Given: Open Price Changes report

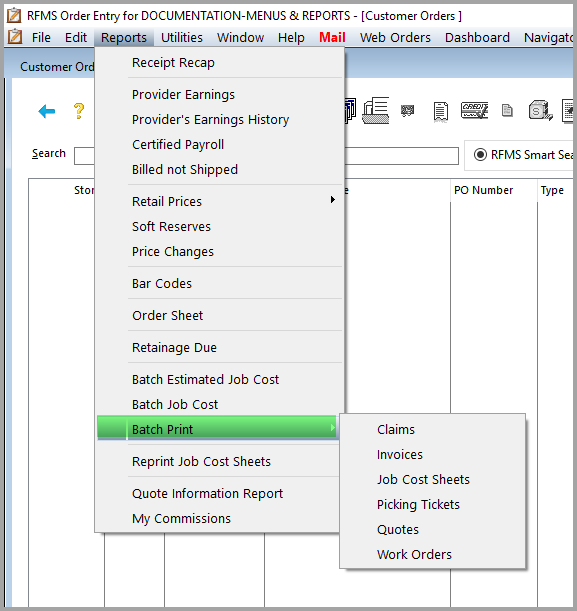Looking at the screenshot, I should (x=220, y=252).
